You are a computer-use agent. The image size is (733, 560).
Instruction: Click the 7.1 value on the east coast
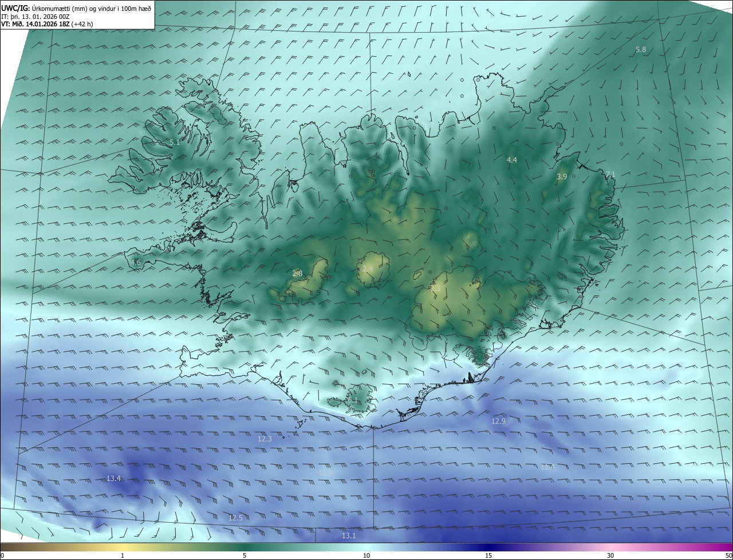[x=610, y=175]
